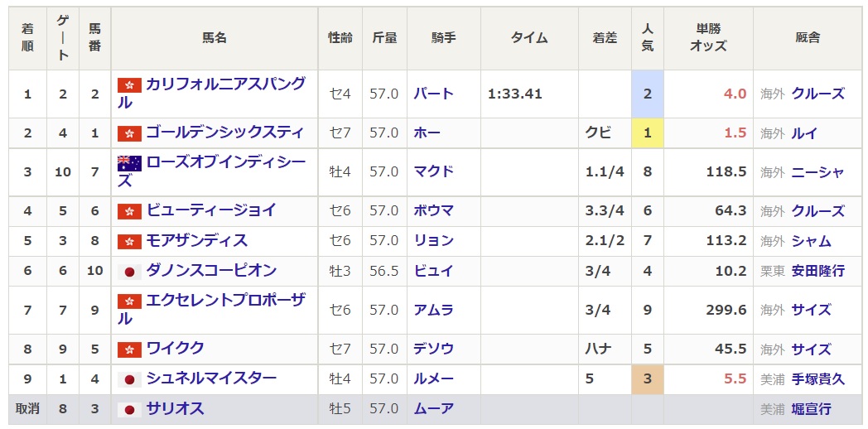Select jockey ルメー in the results
The width and height of the screenshot is (868, 429).
point(433,379)
